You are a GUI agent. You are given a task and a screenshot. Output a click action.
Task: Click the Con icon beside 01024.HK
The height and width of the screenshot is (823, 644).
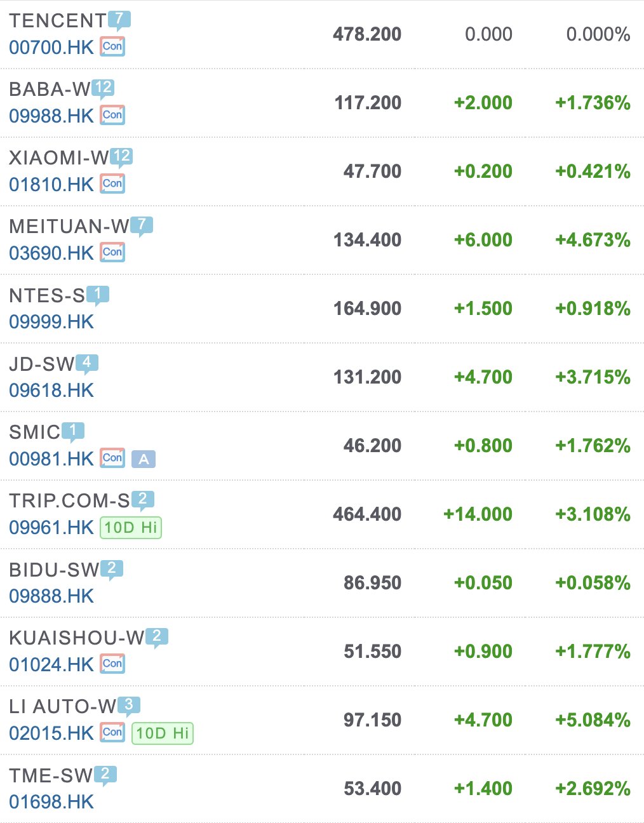click(112, 664)
